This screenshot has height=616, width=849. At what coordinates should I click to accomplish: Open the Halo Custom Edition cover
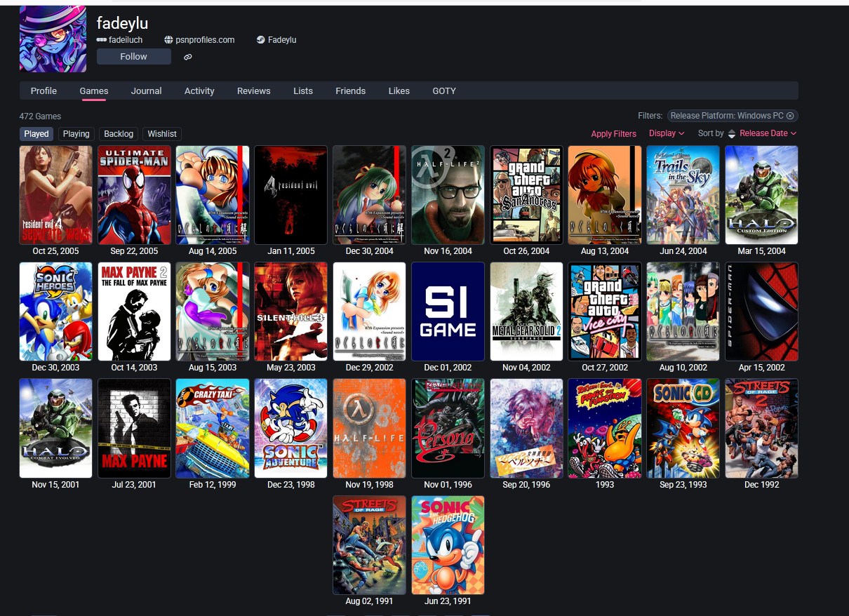coord(761,195)
